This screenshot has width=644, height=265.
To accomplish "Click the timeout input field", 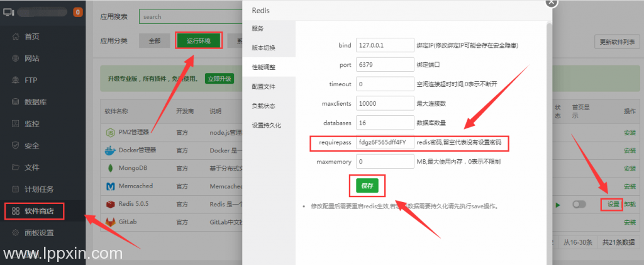I will [x=385, y=84].
